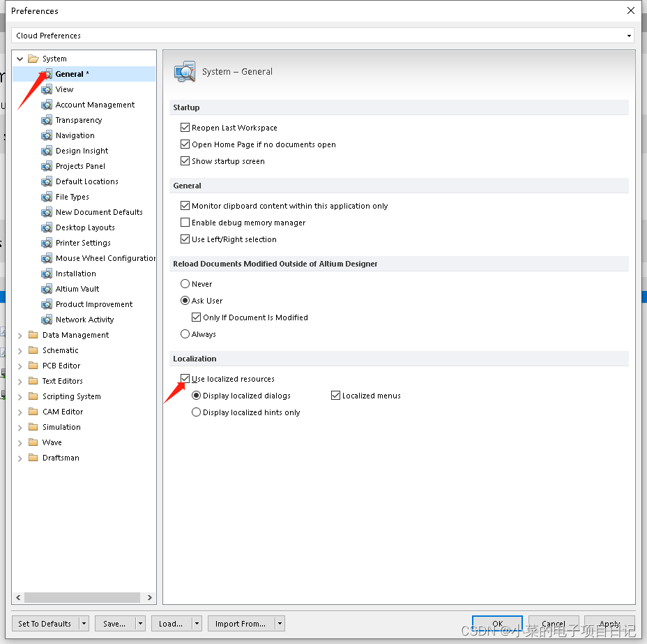Enable debug memory manager checkbox

[185, 223]
